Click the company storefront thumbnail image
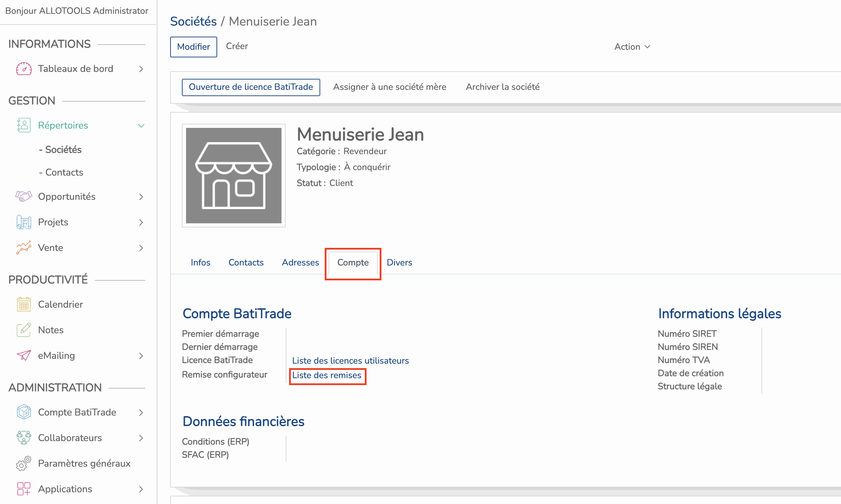The image size is (841, 504). [x=234, y=176]
